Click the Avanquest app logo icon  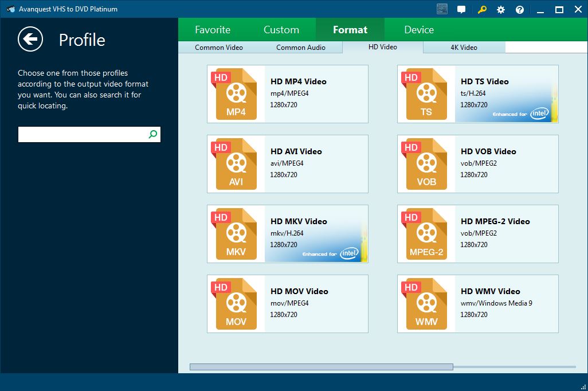(x=11, y=9)
